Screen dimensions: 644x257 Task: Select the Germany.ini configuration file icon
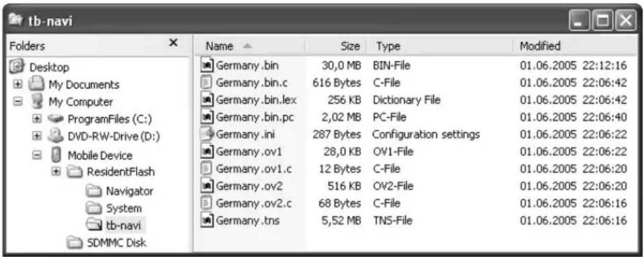[208, 135]
